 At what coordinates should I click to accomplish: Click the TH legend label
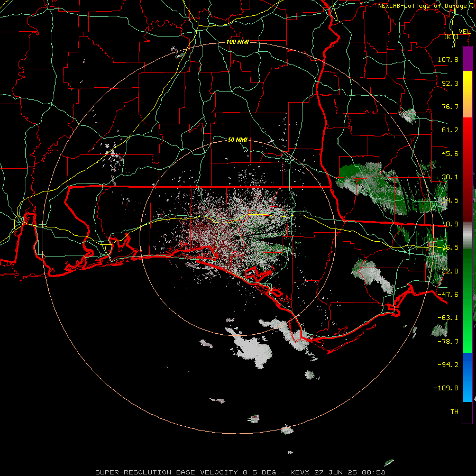454,412
